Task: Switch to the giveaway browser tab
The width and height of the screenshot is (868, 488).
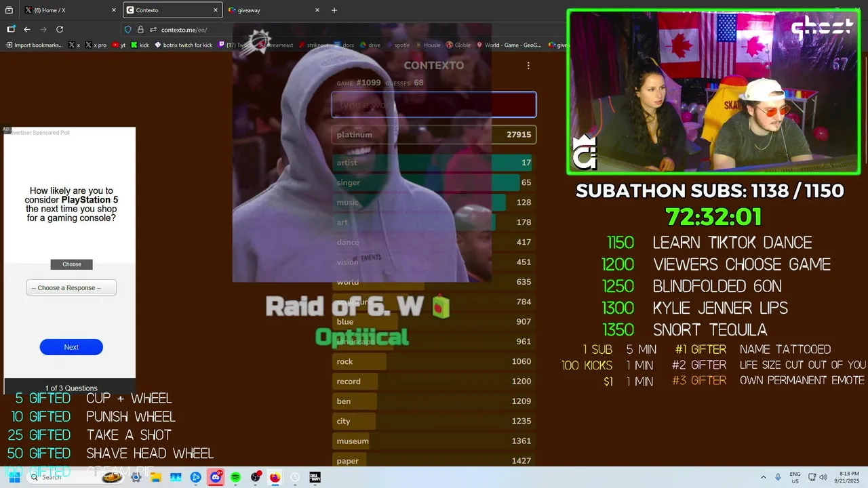Action: (273, 10)
